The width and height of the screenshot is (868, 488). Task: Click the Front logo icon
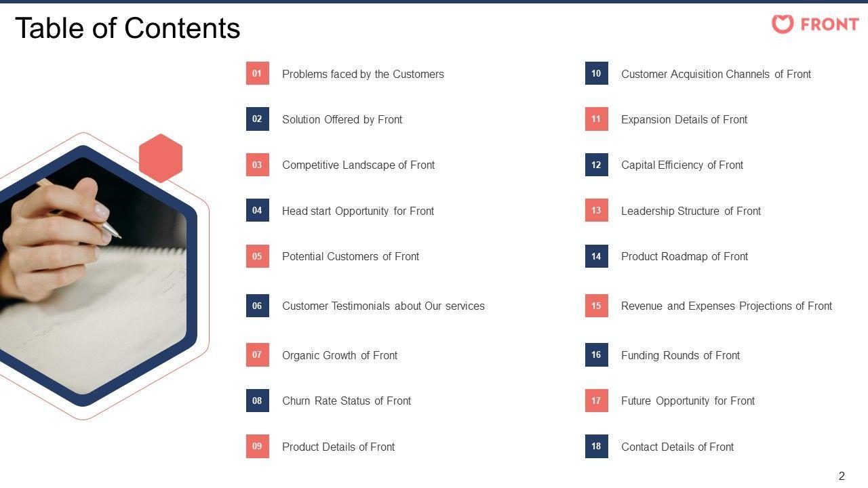782,24
